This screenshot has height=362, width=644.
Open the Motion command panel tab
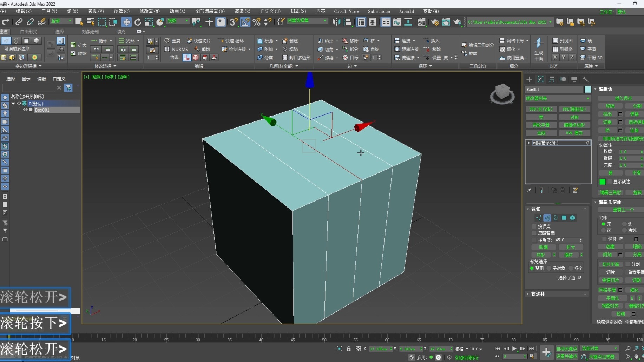tap(563, 79)
